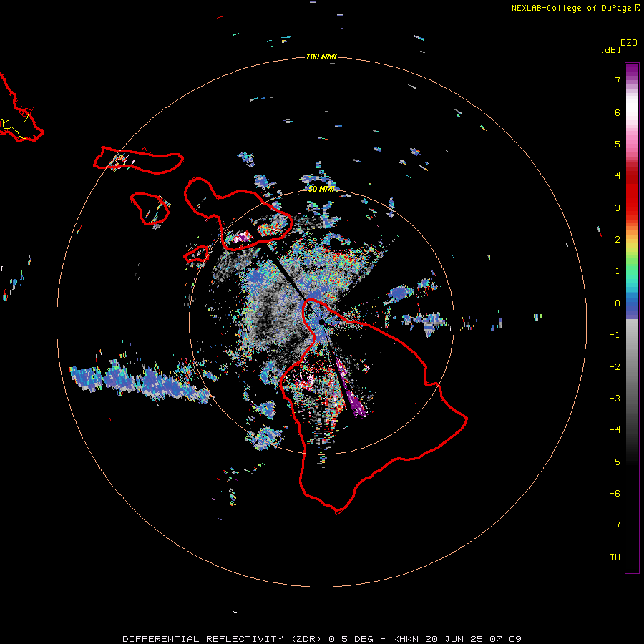Screen dimensions: 644x644
Task: Click the -1 value on color scale
Action: (615, 335)
